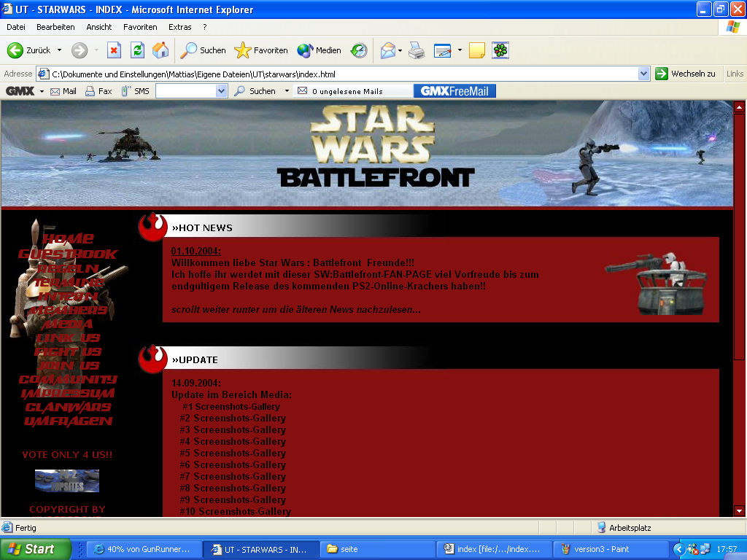The height and width of the screenshot is (560, 747).
Task: Click the scout trooper turret image
Action: (656, 283)
